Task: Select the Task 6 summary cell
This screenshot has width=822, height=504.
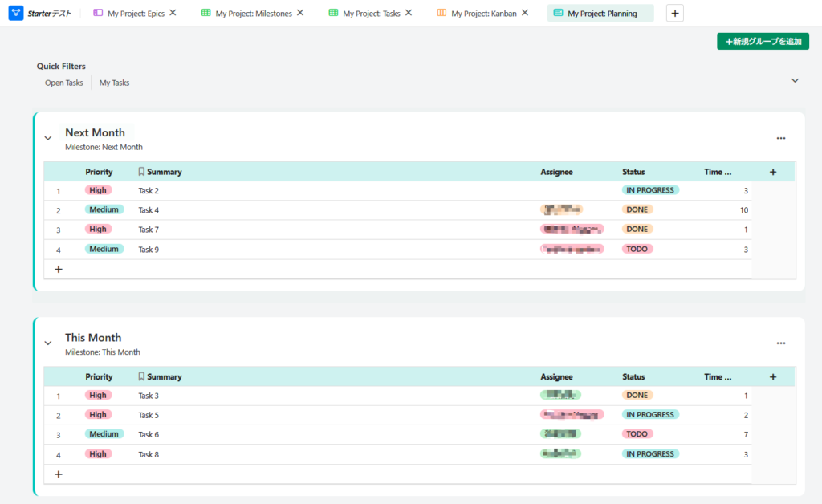Action: [x=149, y=434]
